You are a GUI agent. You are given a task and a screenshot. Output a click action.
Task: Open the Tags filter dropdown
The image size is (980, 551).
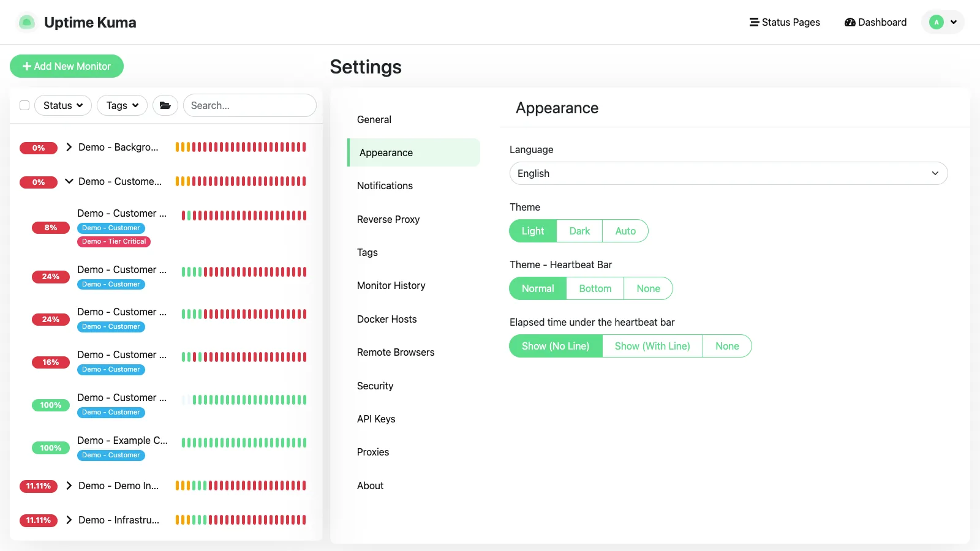click(123, 105)
